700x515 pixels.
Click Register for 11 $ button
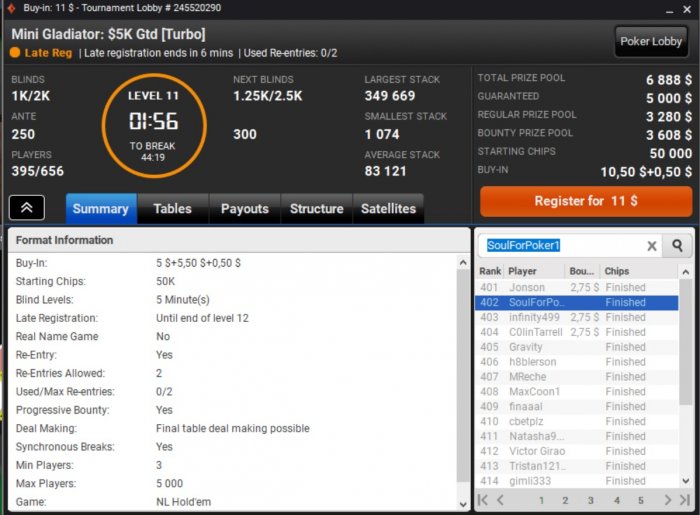(x=586, y=201)
